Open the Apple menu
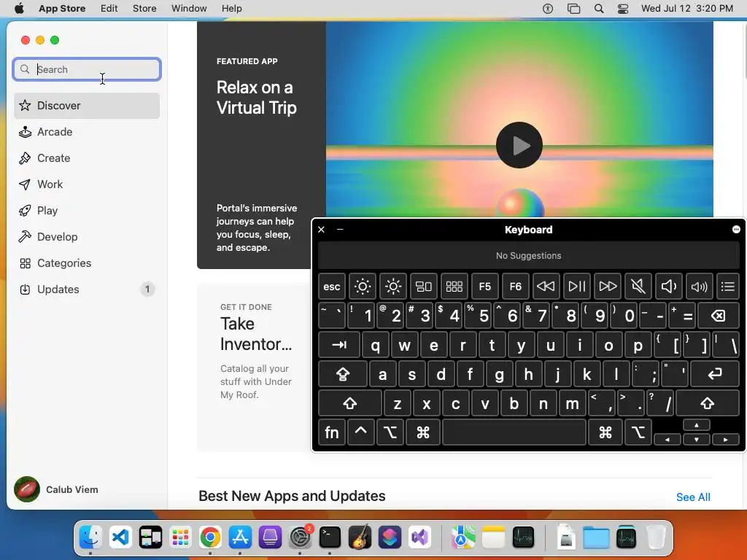 19,9
